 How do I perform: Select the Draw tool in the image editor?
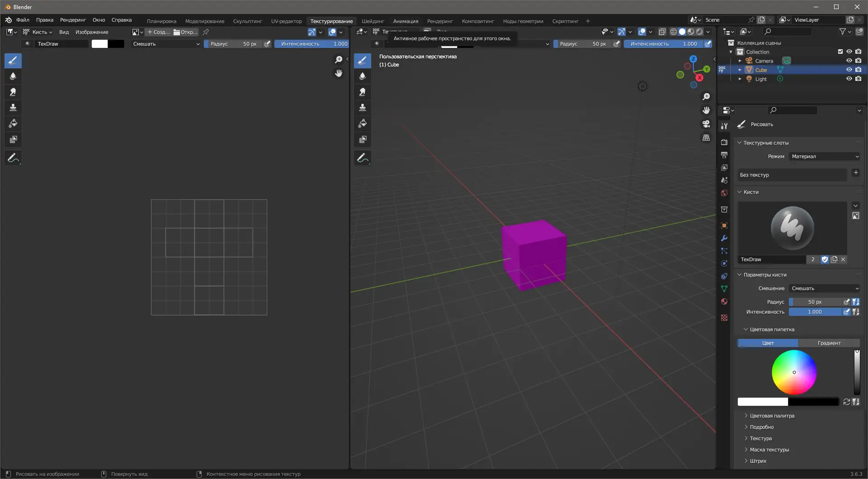click(13, 61)
